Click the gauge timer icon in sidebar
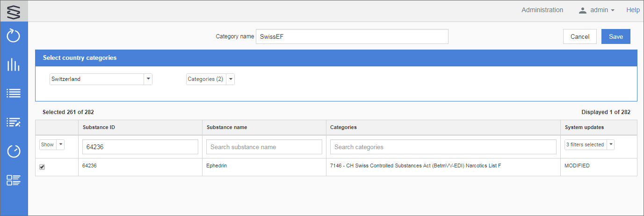Screen dimensions: 644x216 coord(14,151)
